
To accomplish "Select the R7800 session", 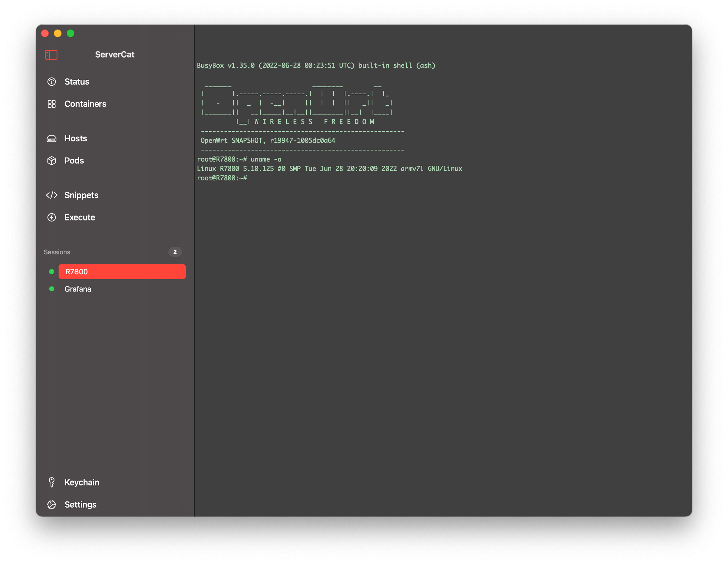I will pyautogui.click(x=122, y=272).
